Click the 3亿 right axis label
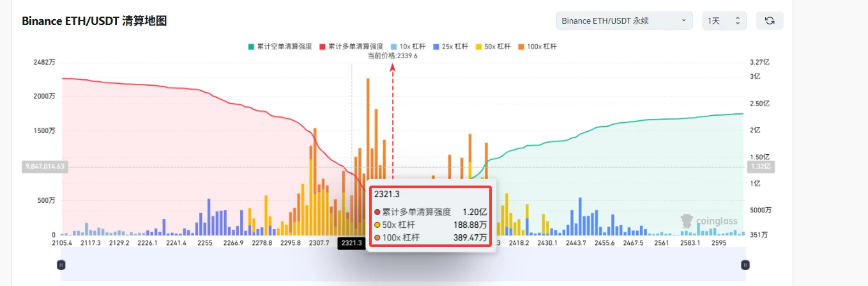This screenshot has height=286, width=868. [756, 76]
